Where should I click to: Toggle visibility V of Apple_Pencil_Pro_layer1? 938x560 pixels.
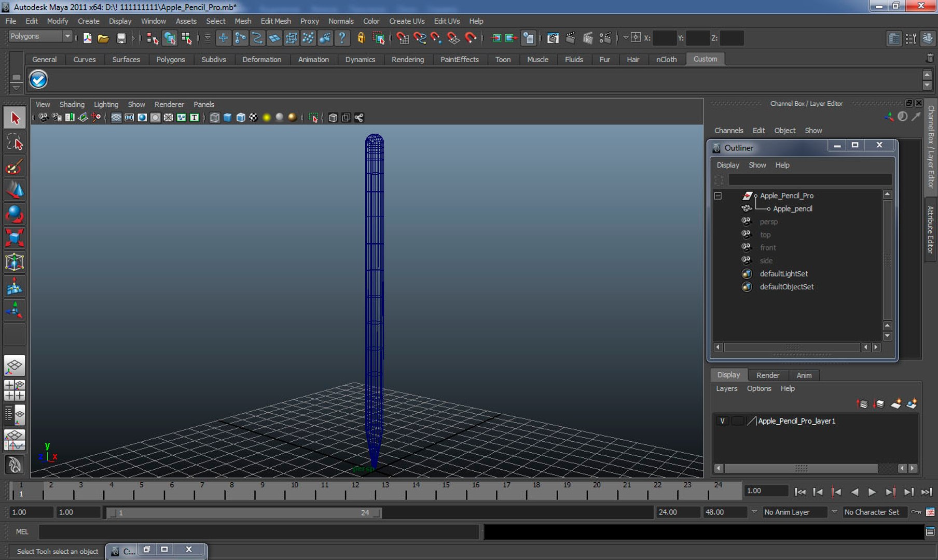[x=722, y=421]
